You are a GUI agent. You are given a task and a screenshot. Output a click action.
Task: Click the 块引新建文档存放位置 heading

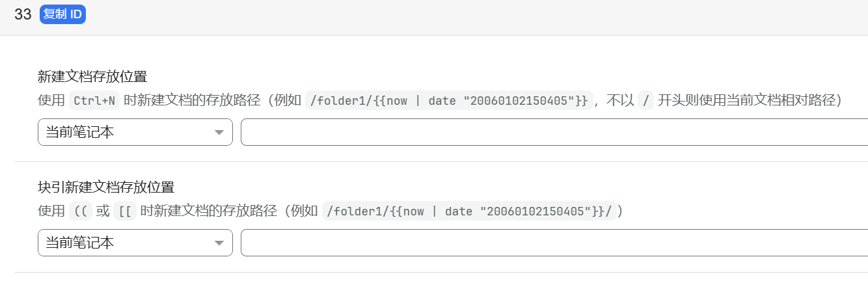[x=106, y=187]
